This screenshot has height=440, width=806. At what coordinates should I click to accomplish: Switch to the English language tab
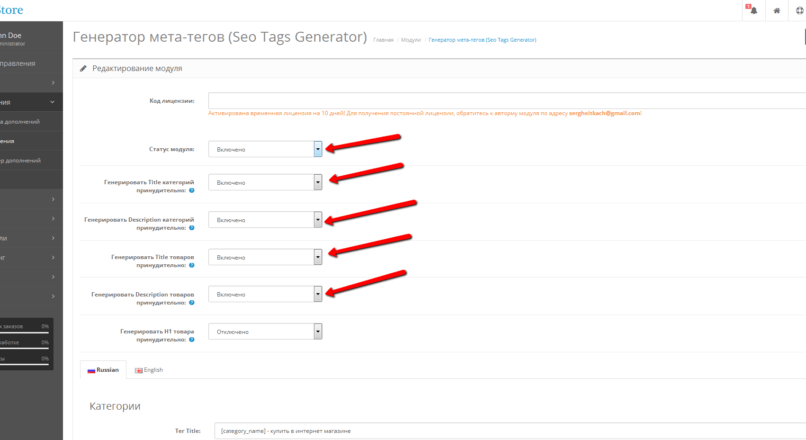click(x=148, y=370)
